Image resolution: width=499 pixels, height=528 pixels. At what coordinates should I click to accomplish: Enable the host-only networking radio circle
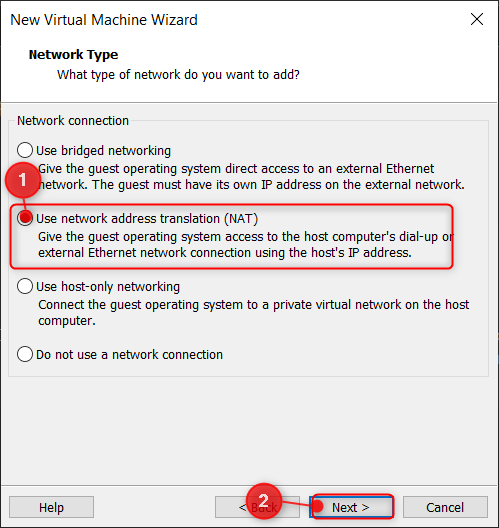pos(25,286)
